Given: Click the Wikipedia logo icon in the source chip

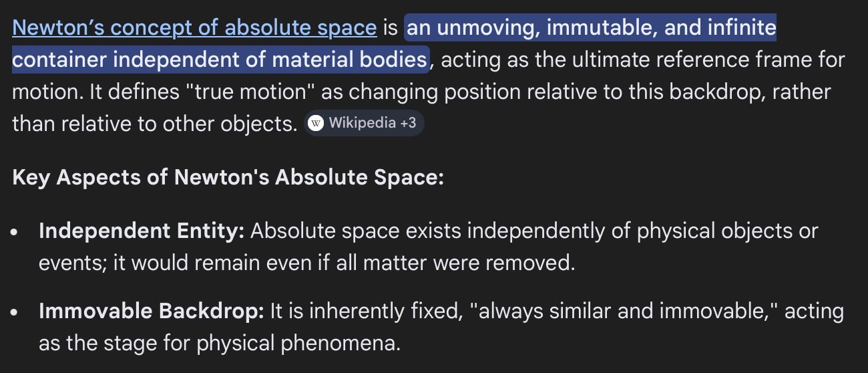Looking at the screenshot, I should click(x=316, y=123).
